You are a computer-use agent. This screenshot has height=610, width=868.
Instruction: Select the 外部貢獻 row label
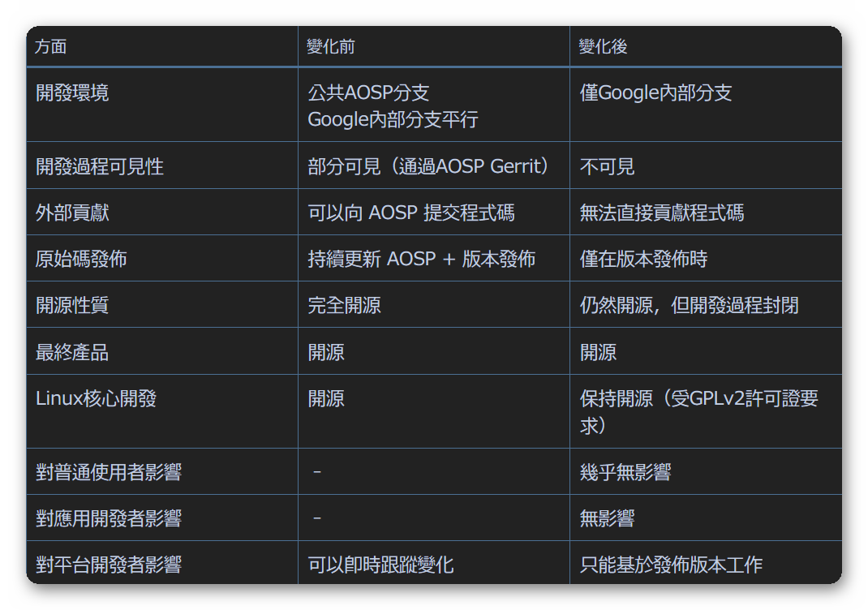click(x=72, y=213)
